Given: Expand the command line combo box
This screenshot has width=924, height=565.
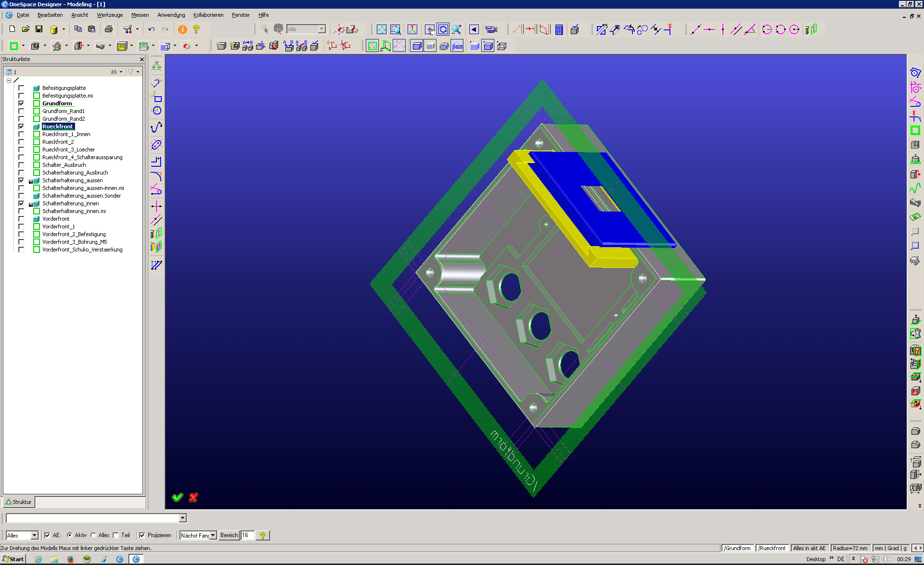Looking at the screenshot, I should pyautogui.click(x=183, y=518).
